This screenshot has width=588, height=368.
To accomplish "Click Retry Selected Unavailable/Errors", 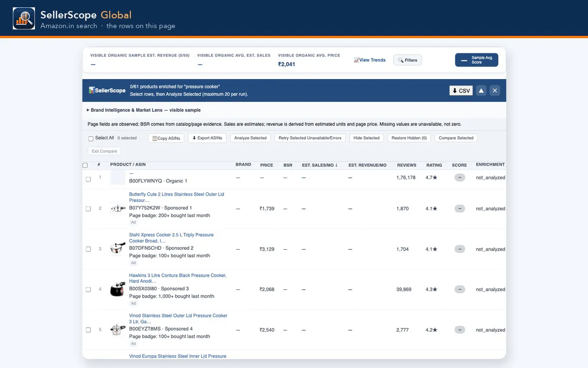I will coord(310,138).
